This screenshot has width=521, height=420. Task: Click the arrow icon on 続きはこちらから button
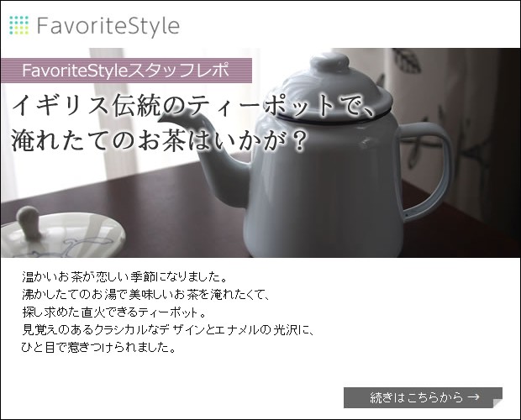pos(473,396)
